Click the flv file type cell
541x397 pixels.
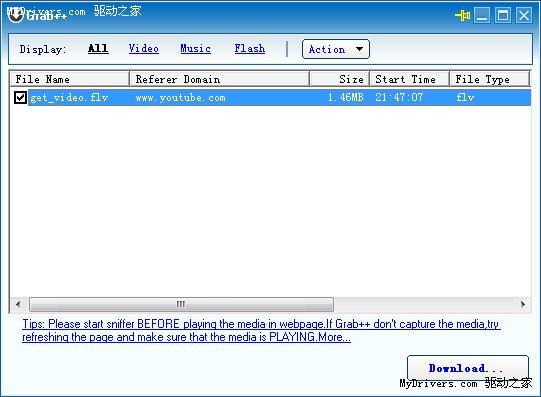point(465,97)
